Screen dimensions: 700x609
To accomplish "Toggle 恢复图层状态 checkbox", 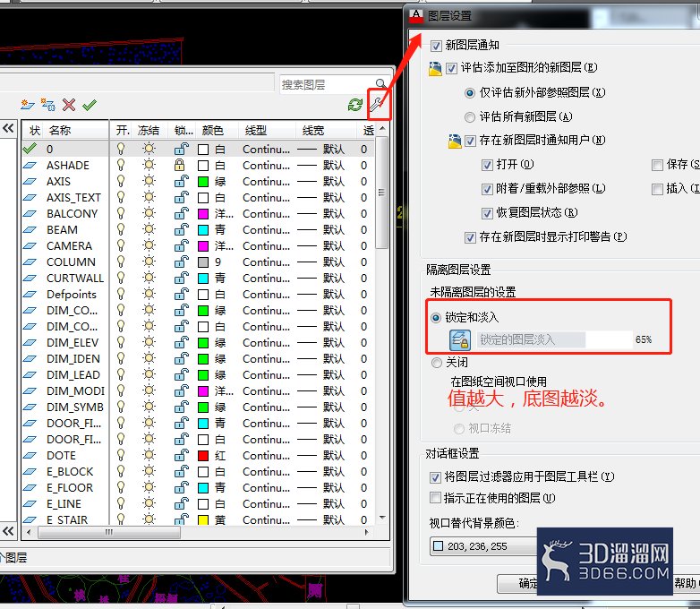I will pos(487,213).
